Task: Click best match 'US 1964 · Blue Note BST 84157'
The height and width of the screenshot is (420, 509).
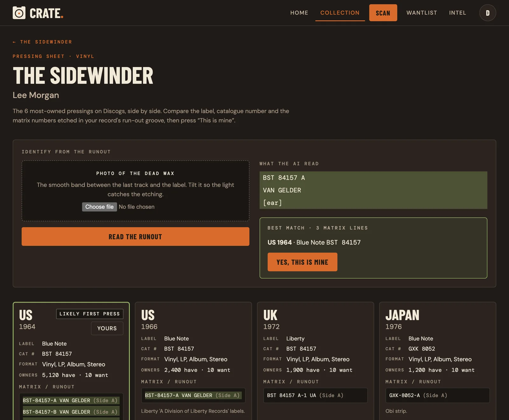Action: (x=314, y=242)
